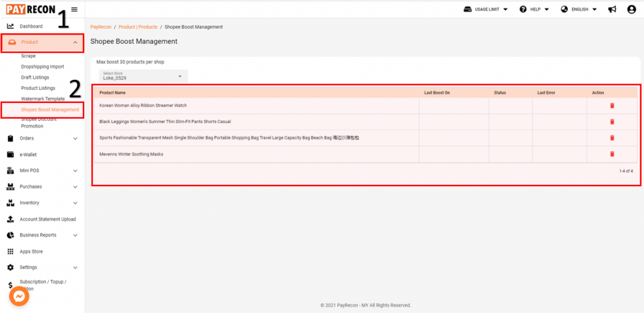Screen dimensions: 644x313
Task: Click the Help question mark icon
Action: pos(523,9)
